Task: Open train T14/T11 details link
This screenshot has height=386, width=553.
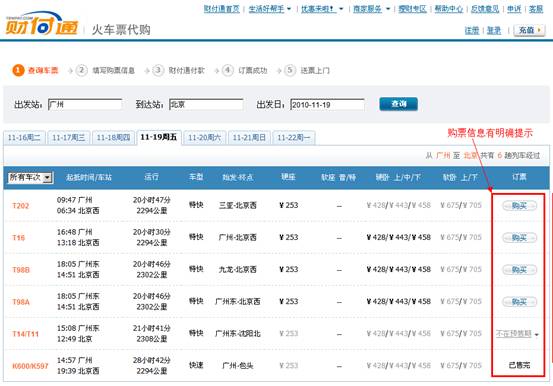Action: click(x=25, y=334)
